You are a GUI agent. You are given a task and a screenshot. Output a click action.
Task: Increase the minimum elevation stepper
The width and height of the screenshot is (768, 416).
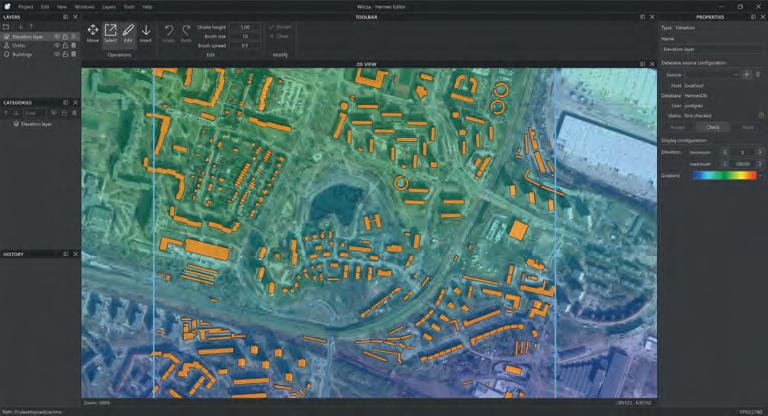click(x=760, y=150)
